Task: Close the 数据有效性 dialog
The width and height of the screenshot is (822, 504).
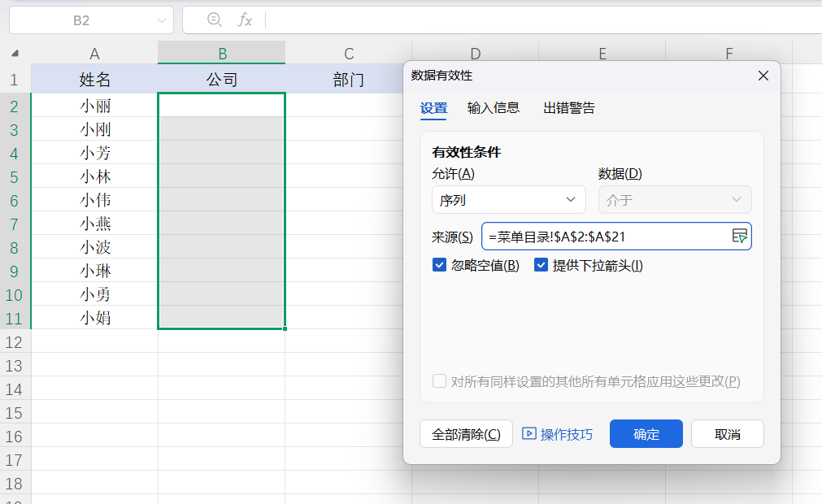Action: pos(763,75)
